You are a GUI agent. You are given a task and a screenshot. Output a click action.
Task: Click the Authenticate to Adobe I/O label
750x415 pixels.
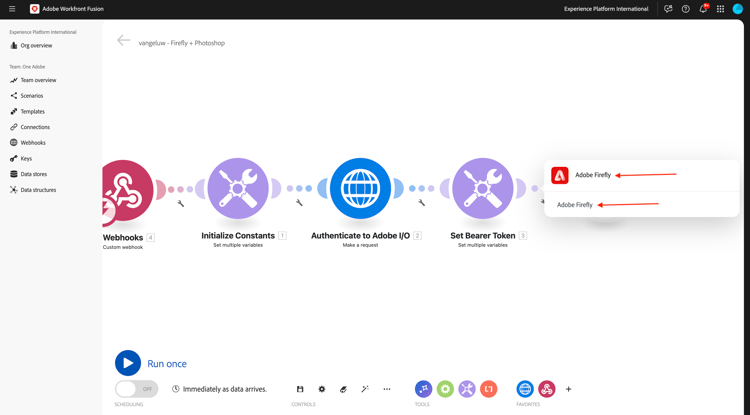(360, 236)
